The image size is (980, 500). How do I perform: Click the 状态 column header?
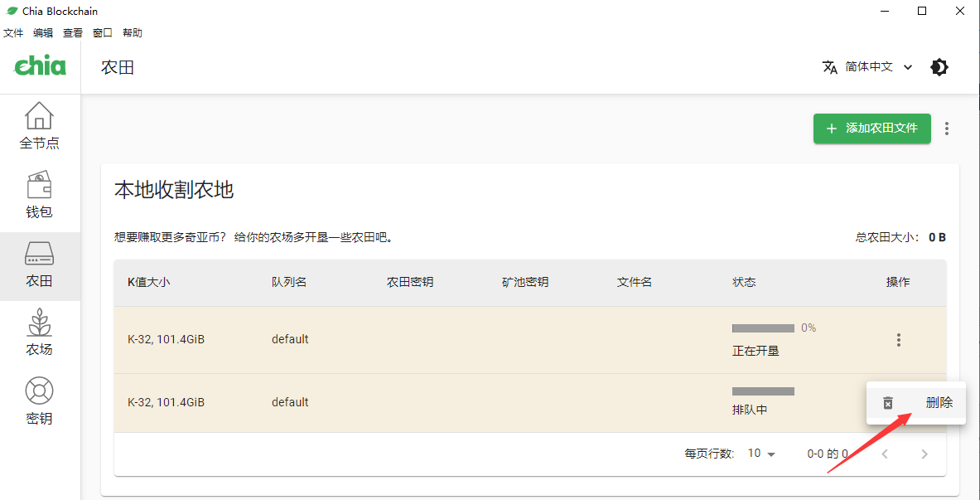click(744, 282)
